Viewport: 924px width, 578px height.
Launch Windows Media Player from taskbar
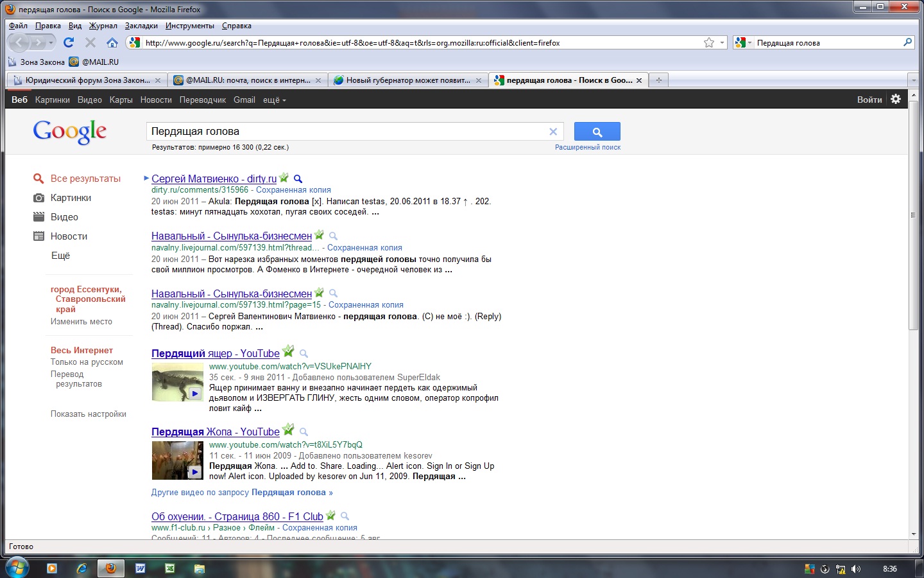pos(52,568)
